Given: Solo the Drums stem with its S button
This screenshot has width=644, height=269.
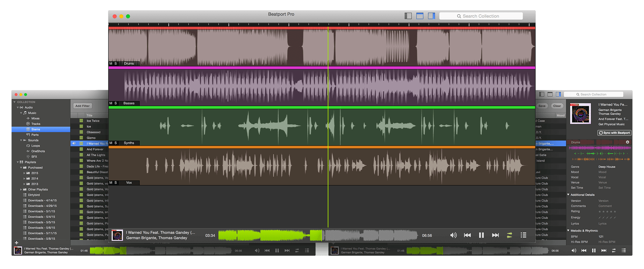Looking at the screenshot, I should tap(116, 63).
